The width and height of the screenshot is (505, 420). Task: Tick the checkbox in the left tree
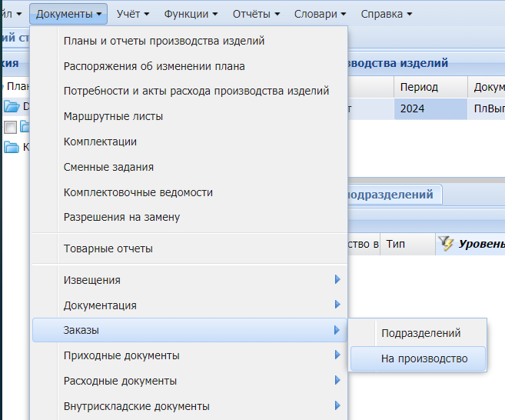(10, 127)
